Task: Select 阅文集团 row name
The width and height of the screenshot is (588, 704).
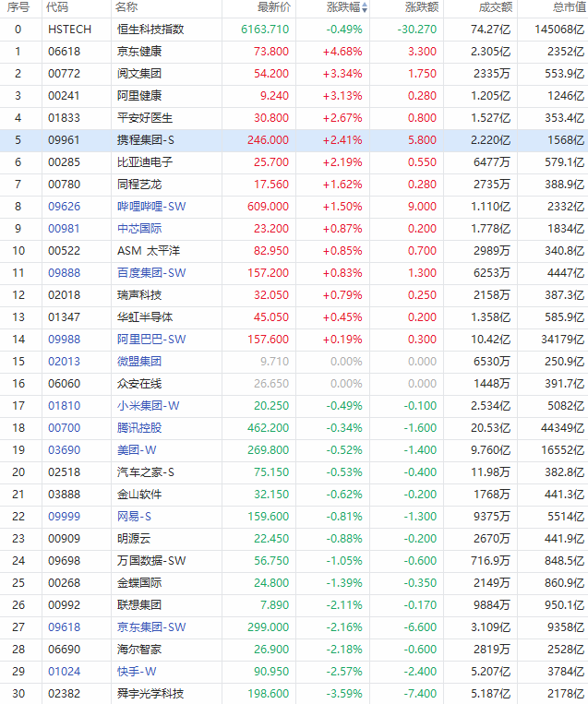Action: (139, 74)
